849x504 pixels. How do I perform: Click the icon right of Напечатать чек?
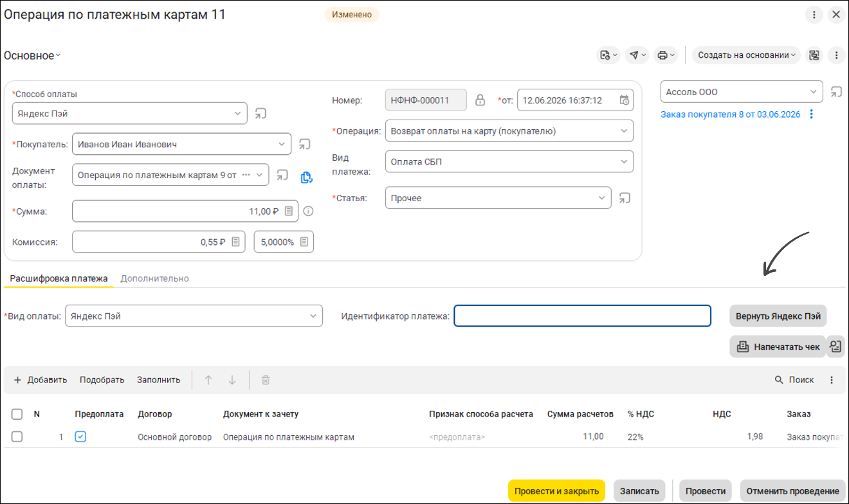click(835, 346)
